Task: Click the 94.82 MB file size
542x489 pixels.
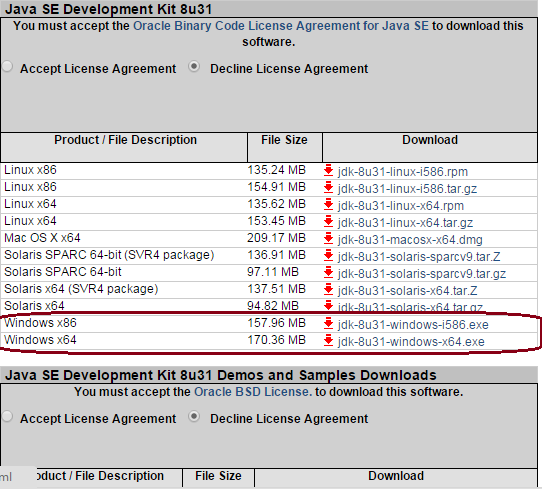Action: pyautogui.click(x=273, y=306)
